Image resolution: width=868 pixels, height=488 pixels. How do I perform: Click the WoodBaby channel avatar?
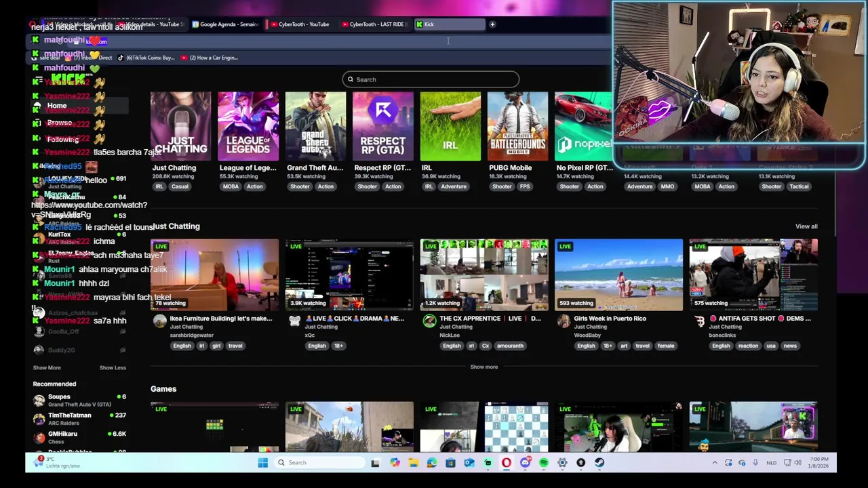click(x=564, y=321)
